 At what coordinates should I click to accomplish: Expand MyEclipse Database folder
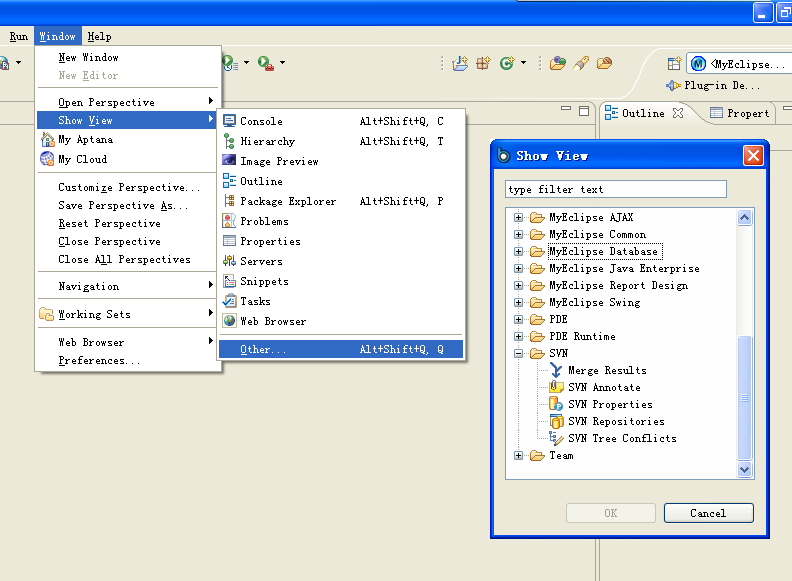pyautogui.click(x=518, y=251)
